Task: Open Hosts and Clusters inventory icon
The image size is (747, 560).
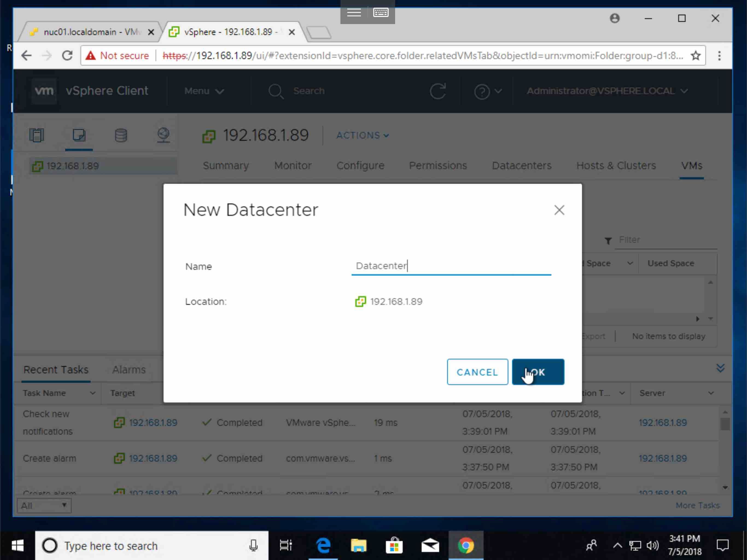Action: [37, 135]
